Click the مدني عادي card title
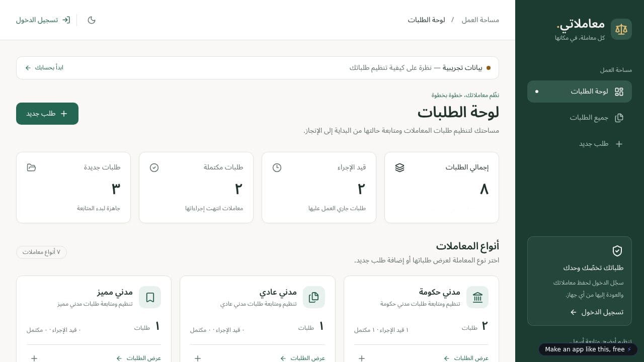The height and width of the screenshot is (362, 644). click(x=278, y=292)
